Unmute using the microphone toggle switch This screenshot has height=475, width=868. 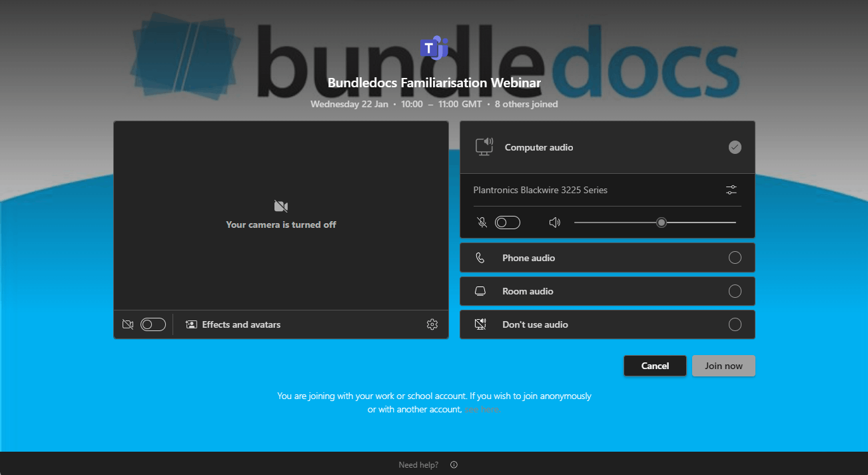pos(508,223)
